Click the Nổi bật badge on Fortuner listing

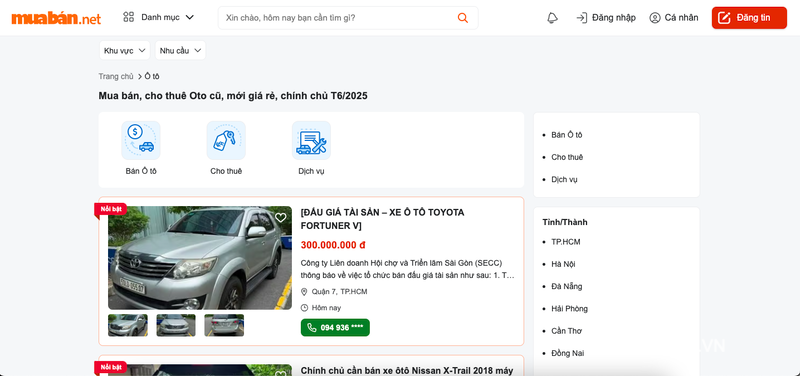pos(111,209)
